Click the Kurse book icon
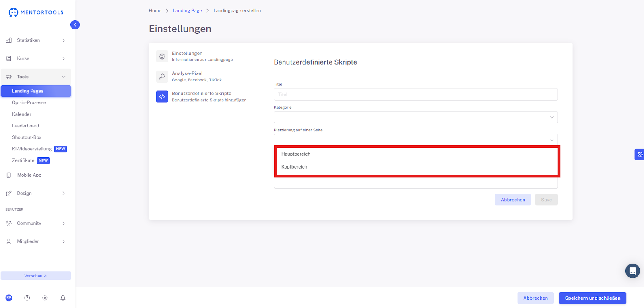644x308 pixels. point(9,58)
